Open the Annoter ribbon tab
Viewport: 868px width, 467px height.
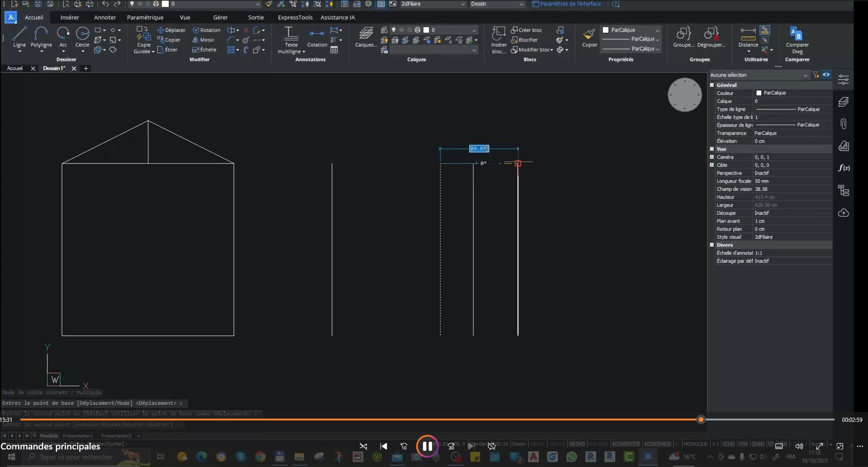click(x=105, y=18)
